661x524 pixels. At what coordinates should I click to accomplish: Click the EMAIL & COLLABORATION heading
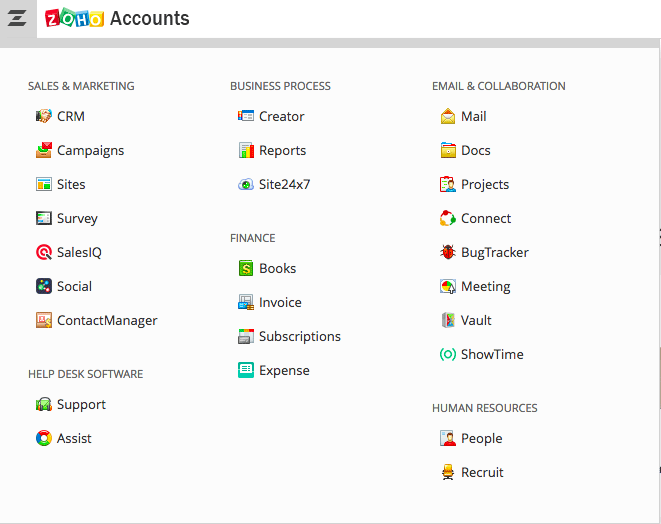click(x=499, y=86)
